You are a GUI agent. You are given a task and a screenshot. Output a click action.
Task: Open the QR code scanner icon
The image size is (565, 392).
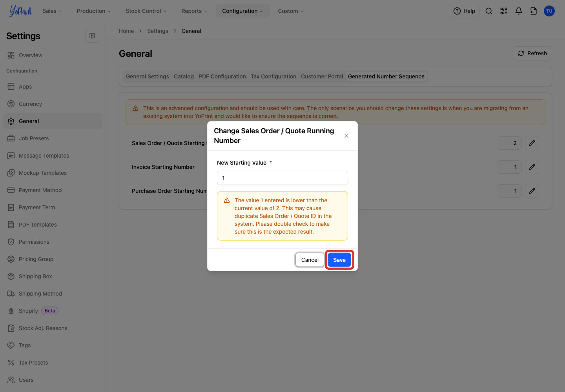504,11
